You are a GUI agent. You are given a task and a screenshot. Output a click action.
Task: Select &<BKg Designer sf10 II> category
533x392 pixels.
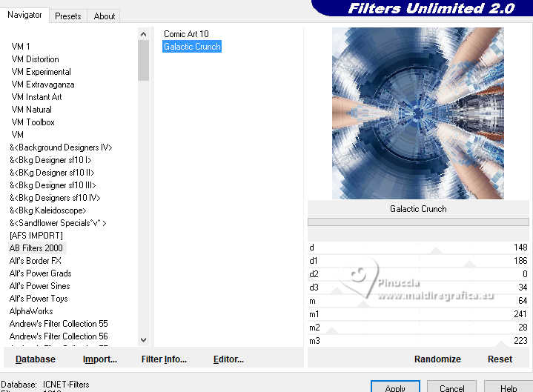click(x=52, y=172)
